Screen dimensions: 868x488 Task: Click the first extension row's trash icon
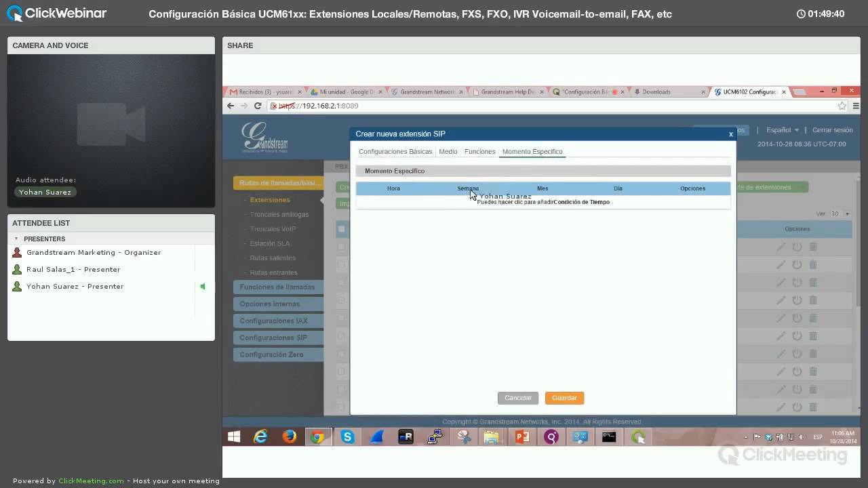(x=812, y=247)
